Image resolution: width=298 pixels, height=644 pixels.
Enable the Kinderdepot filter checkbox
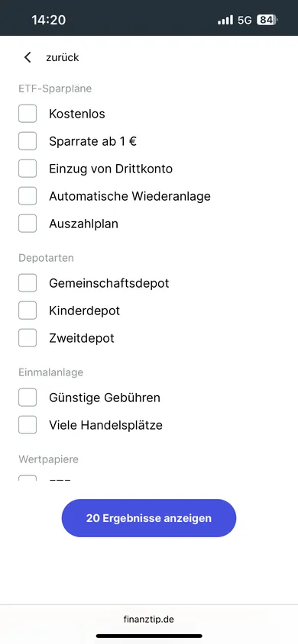click(28, 311)
